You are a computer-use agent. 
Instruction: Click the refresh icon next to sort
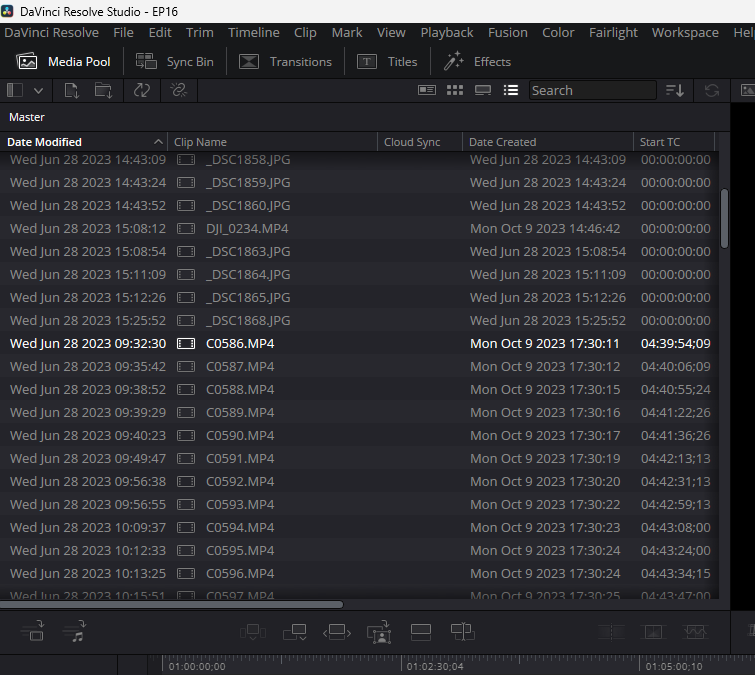click(712, 91)
